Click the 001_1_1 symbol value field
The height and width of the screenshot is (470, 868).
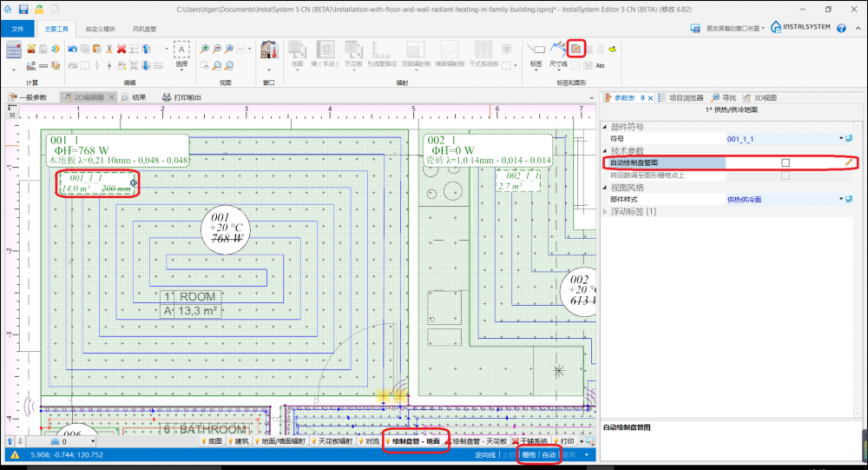(x=781, y=139)
